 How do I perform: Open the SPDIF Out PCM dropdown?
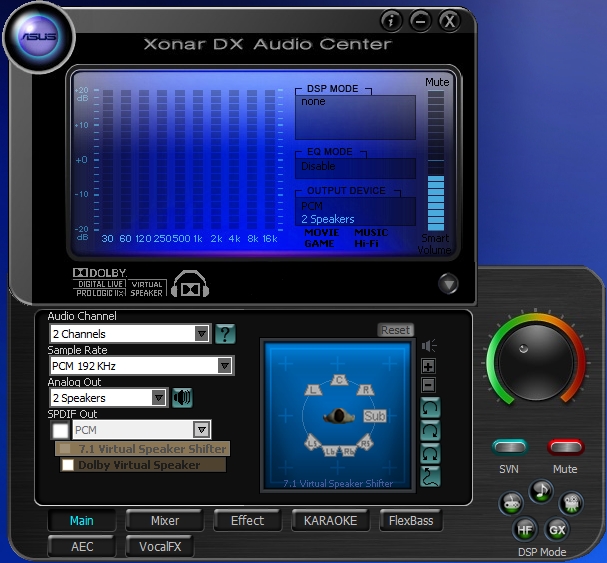pyautogui.click(x=142, y=430)
